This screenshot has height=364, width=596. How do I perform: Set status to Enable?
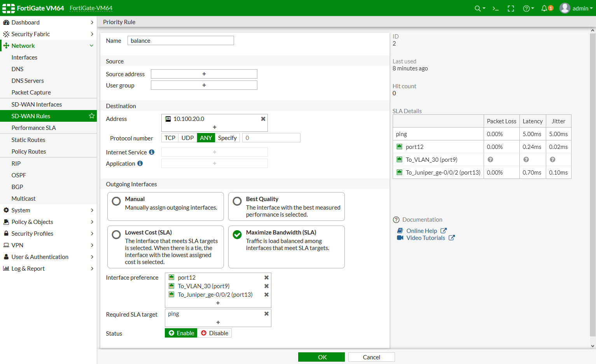[181, 333]
